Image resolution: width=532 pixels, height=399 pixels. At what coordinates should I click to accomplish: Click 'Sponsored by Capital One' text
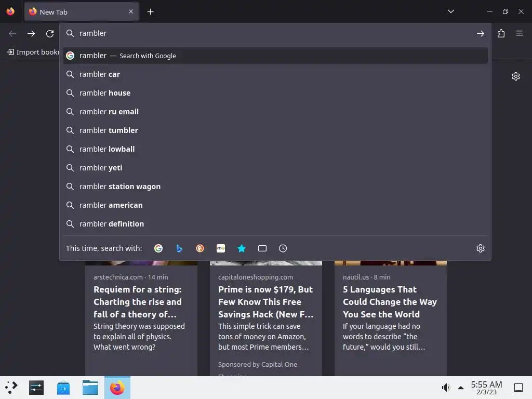(x=258, y=364)
